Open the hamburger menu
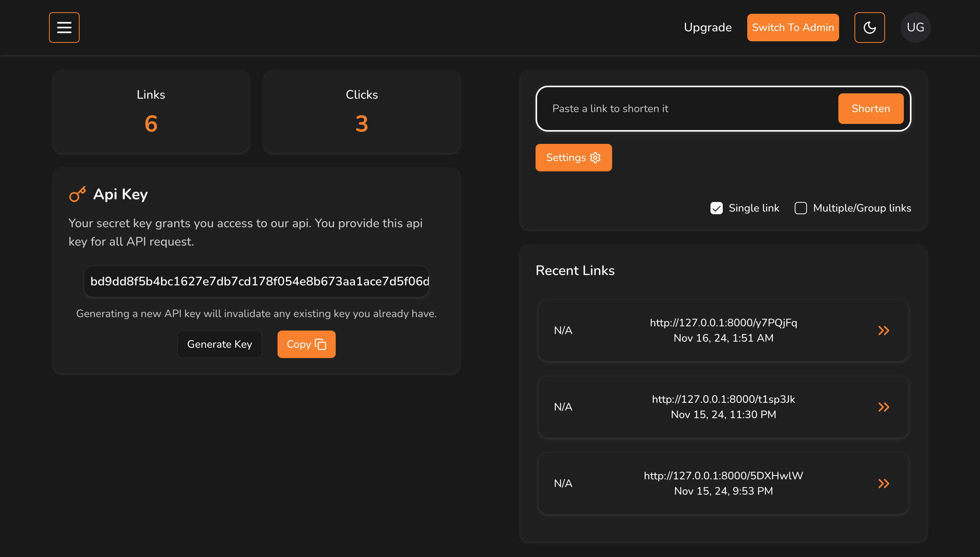The width and height of the screenshot is (980, 557). point(64,28)
